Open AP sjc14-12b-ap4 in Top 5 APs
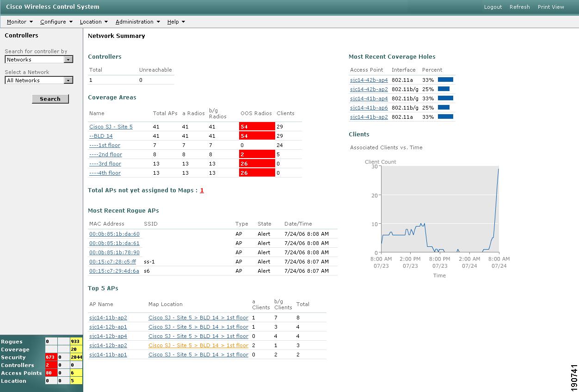Screen dimensions: 579x392 point(108,336)
